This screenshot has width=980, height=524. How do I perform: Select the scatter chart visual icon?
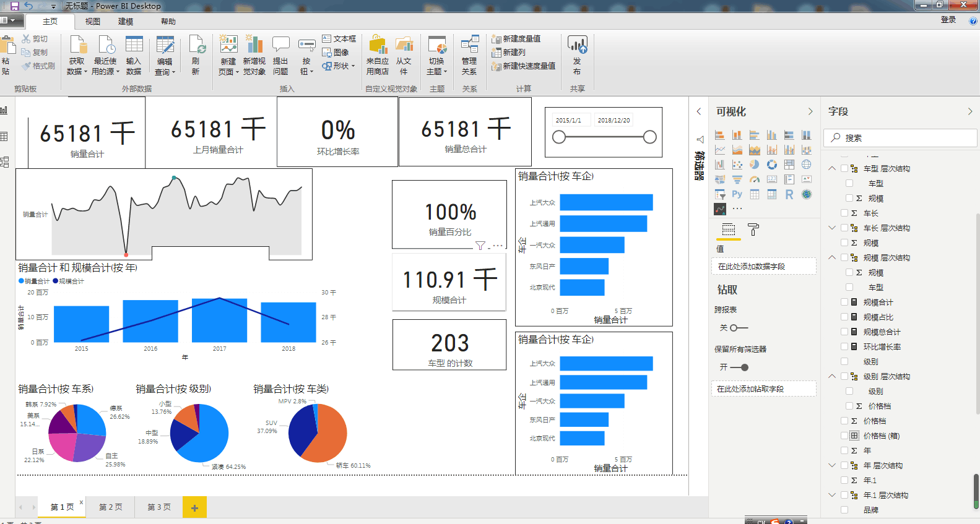tap(737, 165)
